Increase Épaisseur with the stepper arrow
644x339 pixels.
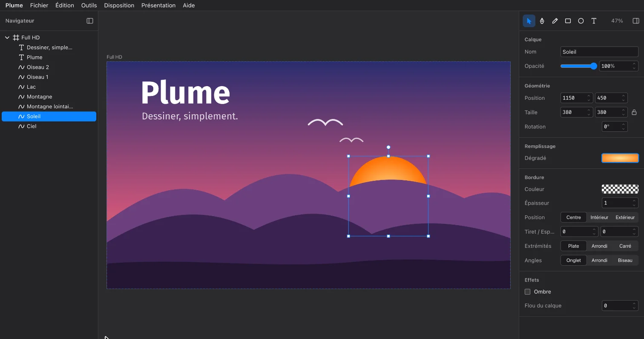(634, 201)
